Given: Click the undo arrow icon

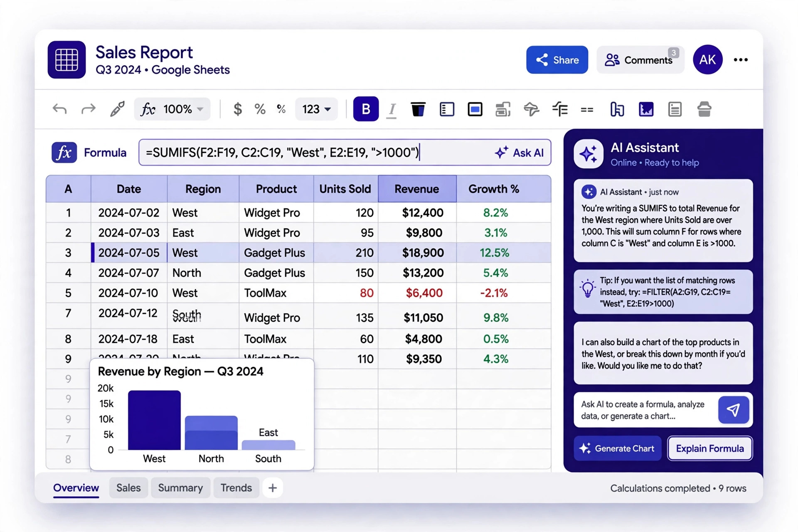Looking at the screenshot, I should point(60,109).
